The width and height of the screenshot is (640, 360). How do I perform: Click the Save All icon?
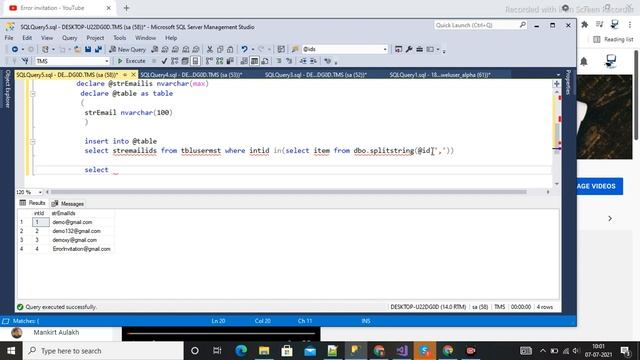(x=98, y=49)
